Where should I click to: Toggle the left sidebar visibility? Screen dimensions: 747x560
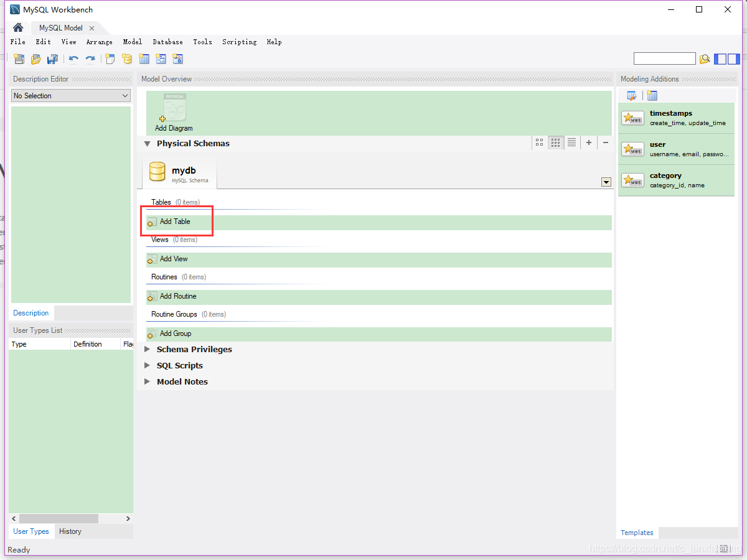pyautogui.click(x=720, y=59)
